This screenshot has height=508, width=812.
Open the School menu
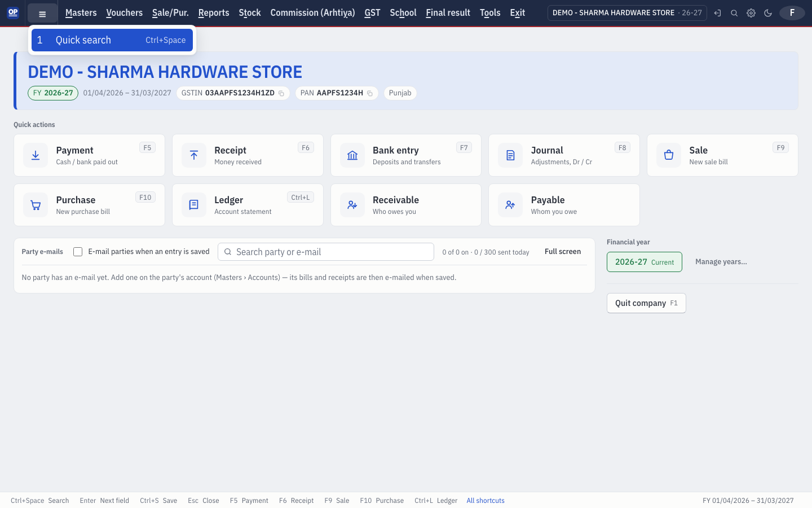403,13
